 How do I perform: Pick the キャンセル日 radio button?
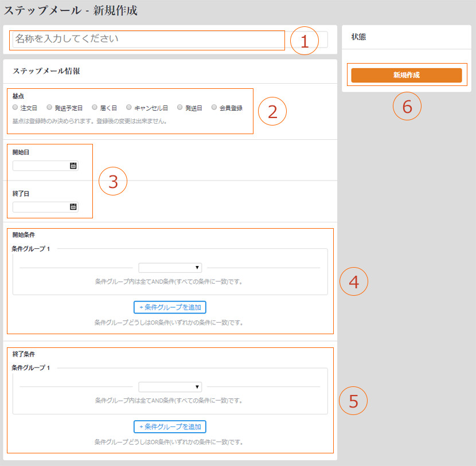[129, 107]
